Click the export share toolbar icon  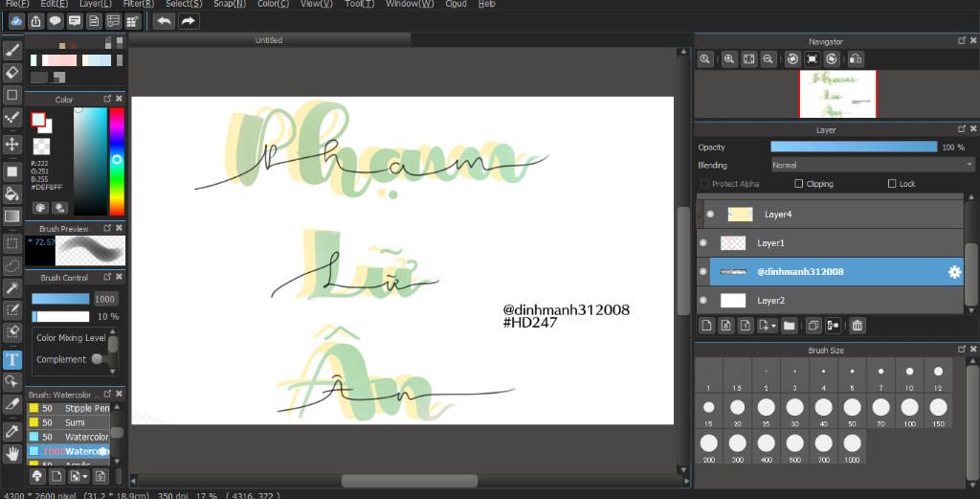pyautogui.click(x=36, y=21)
